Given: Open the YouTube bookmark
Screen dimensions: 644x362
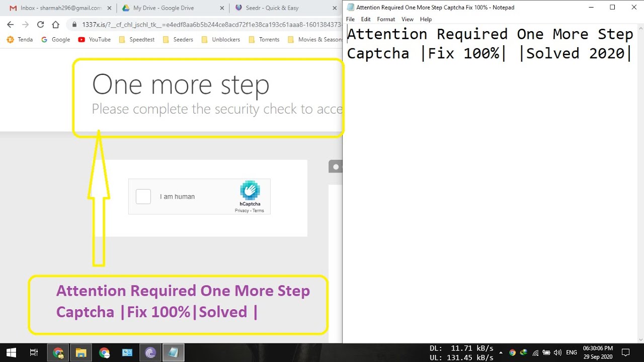Looking at the screenshot, I should 94,40.
